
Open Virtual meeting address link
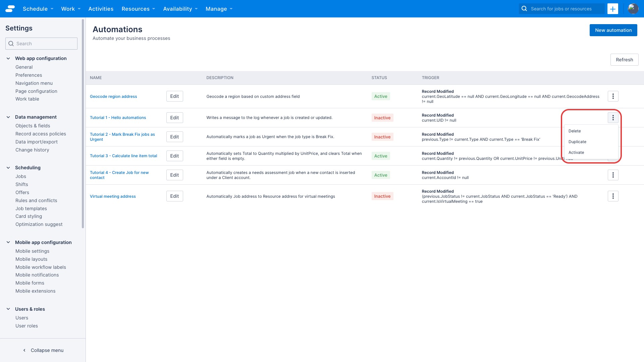113,196
